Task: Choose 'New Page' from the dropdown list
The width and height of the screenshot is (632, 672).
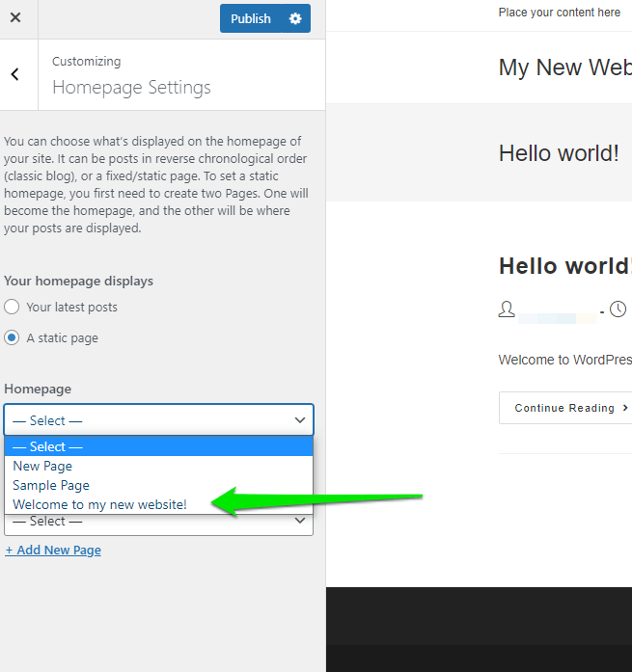Action: pyautogui.click(x=158, y=466)
